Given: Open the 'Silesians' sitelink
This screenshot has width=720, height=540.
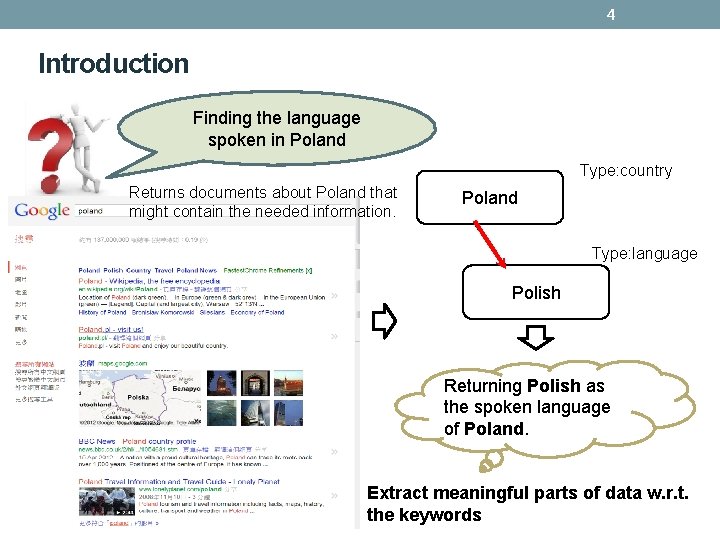Looking at the screenshot, I should (x=212, y=312).
